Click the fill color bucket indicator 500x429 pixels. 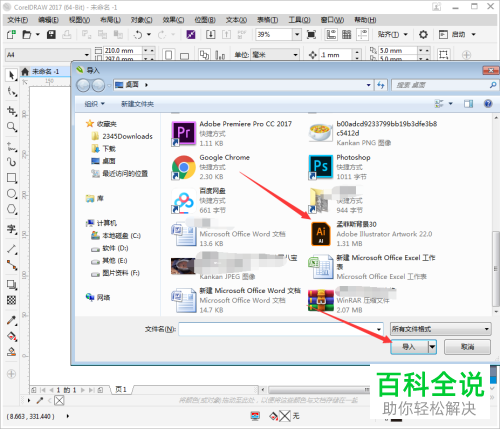[x=273, y=416]
